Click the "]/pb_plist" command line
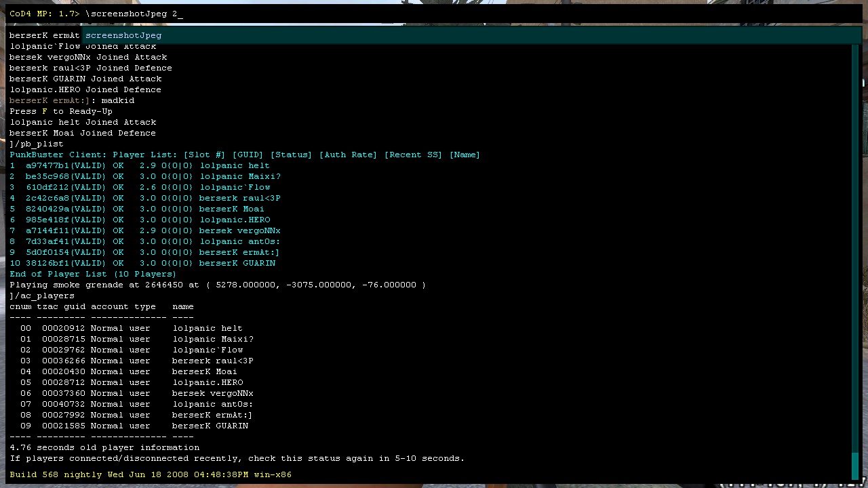Viewport: 868px width, 488px height. tap(37, 144)
